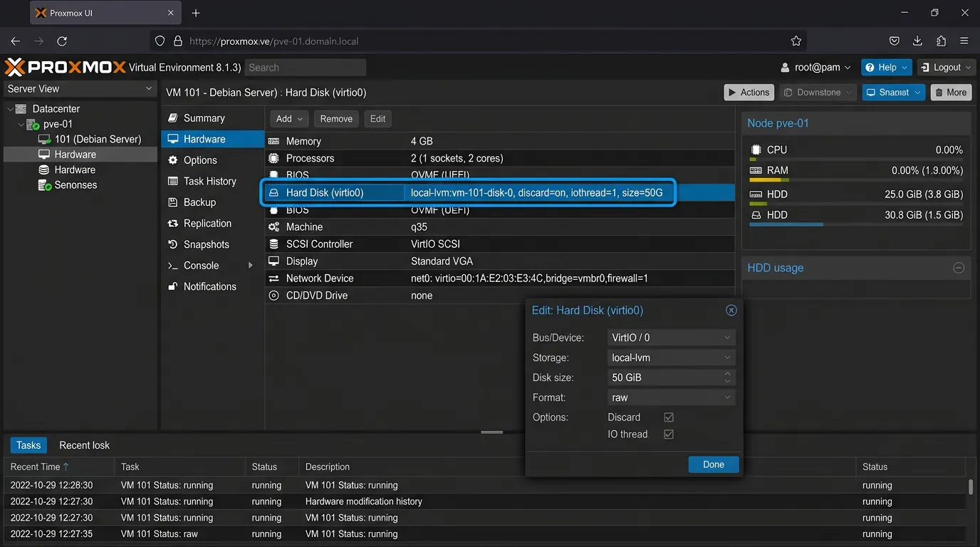Sort by Recent Time column header
Screen dimensions: 980x547
59,467
